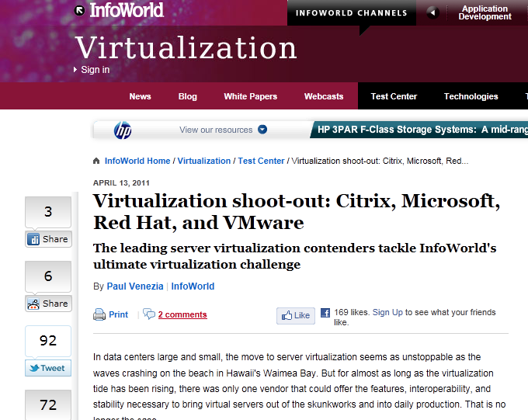Open the Blog tab
528x420 pixels.
point(188,96)
